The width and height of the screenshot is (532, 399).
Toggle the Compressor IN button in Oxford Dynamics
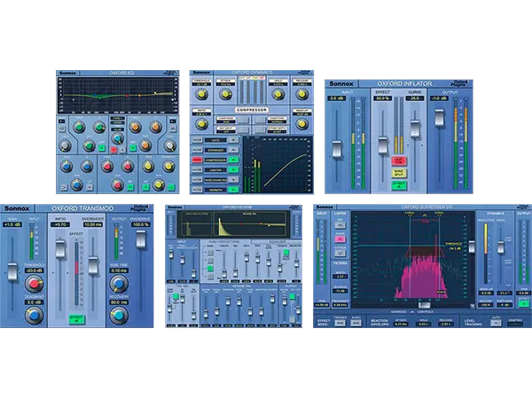coord(233,160)
